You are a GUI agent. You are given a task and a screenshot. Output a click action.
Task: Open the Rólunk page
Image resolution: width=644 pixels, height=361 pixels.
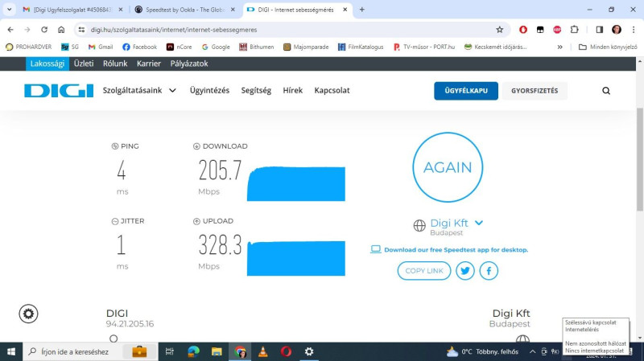coord(115,64)
